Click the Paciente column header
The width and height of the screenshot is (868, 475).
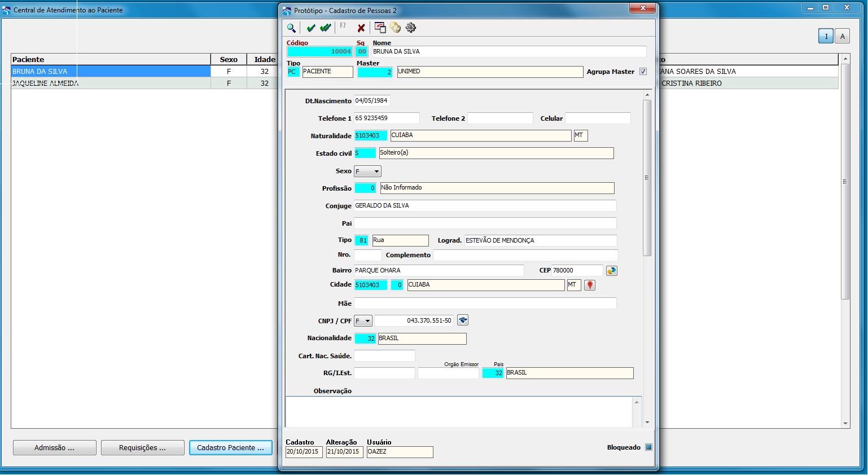point(111,59)
